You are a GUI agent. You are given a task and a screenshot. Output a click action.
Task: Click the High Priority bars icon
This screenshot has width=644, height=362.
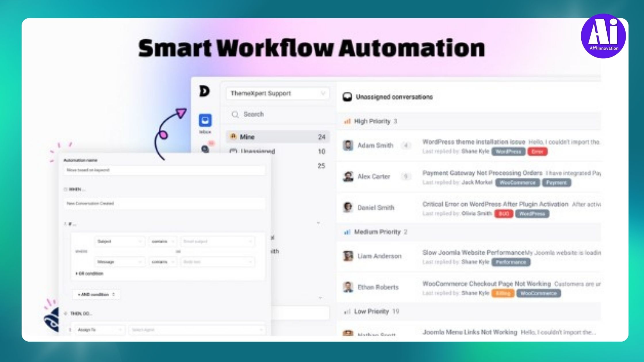point(347,121)
